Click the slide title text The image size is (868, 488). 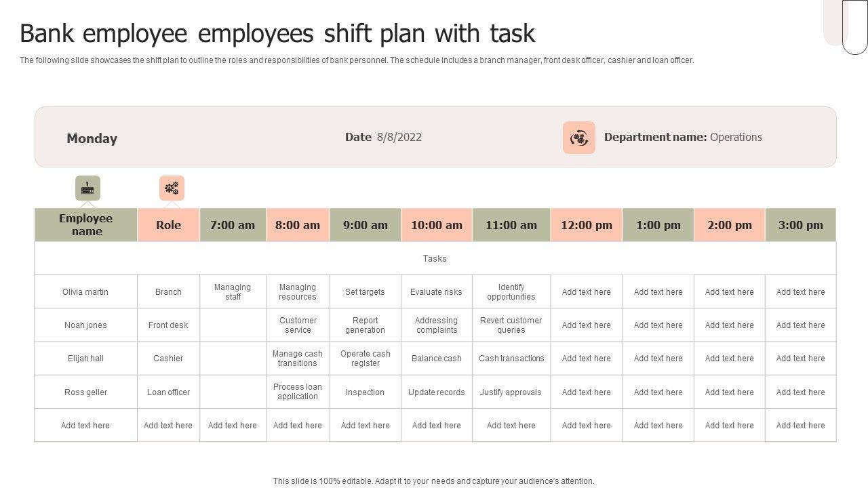[x=277, y=33]
